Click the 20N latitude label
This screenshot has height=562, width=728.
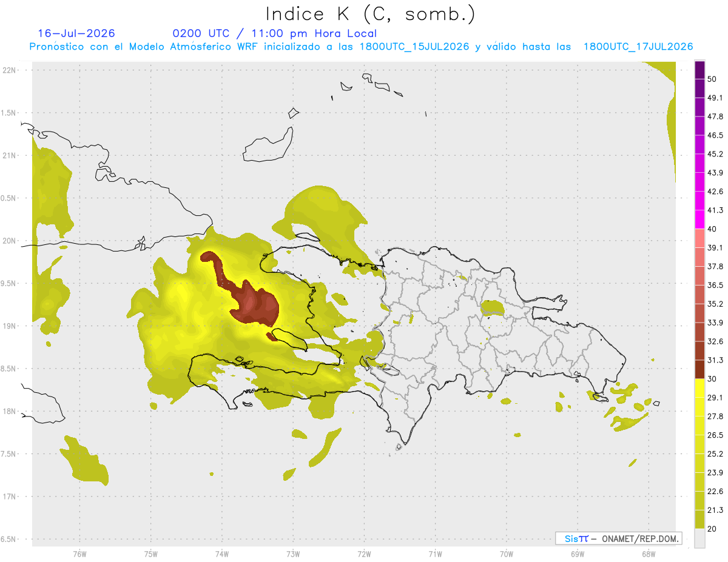pos(9,241)
